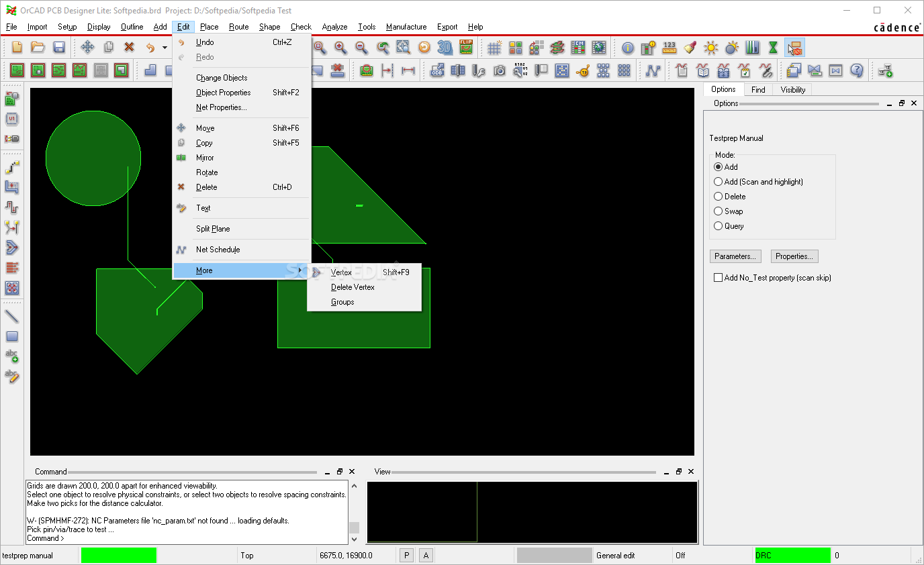Click the Zoom In magnifier icon

(x=341, y=47)
